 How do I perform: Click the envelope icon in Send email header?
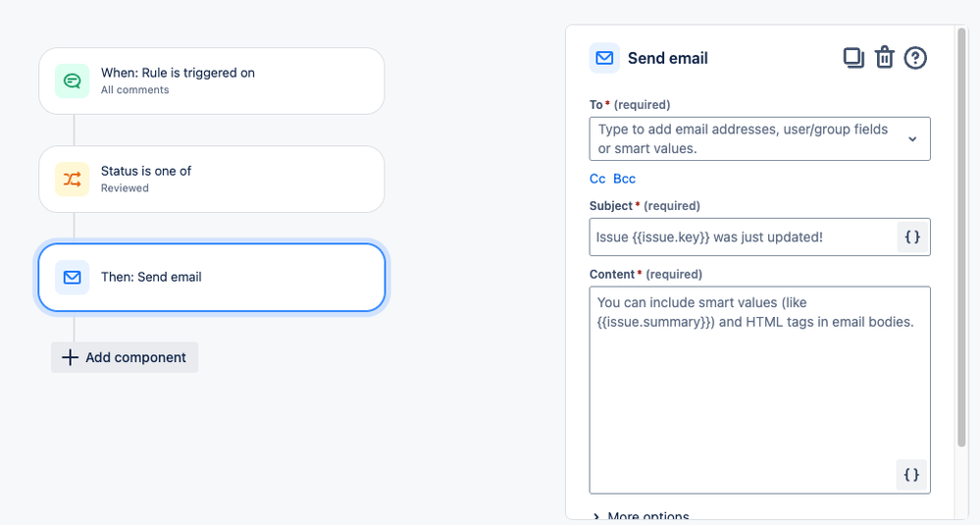click(x=604, y=58)
